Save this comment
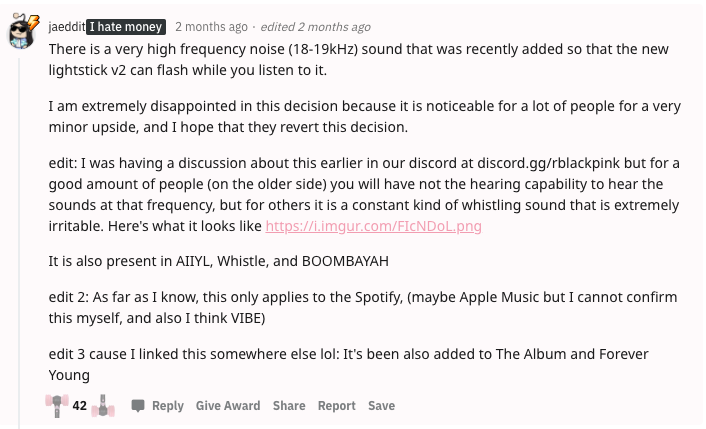706x429 pixels. [x=381, y=406]
